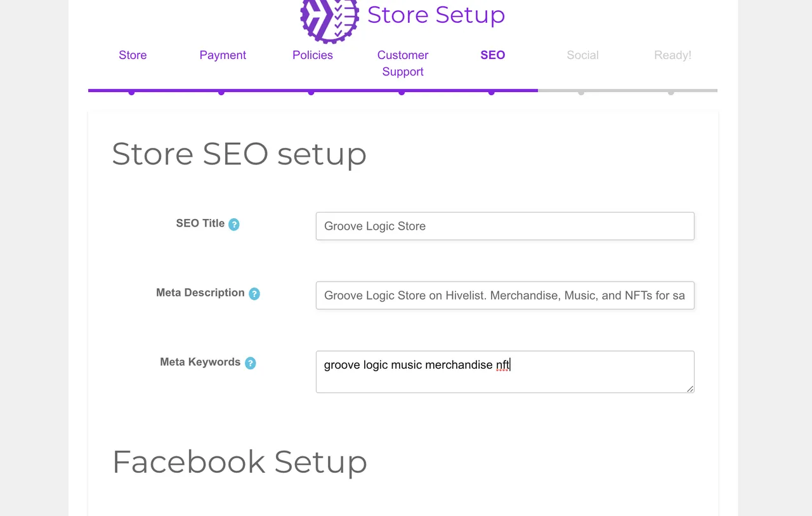812x516 pixels.
Task: Go to the Payment step
Action: coord(223,55)
